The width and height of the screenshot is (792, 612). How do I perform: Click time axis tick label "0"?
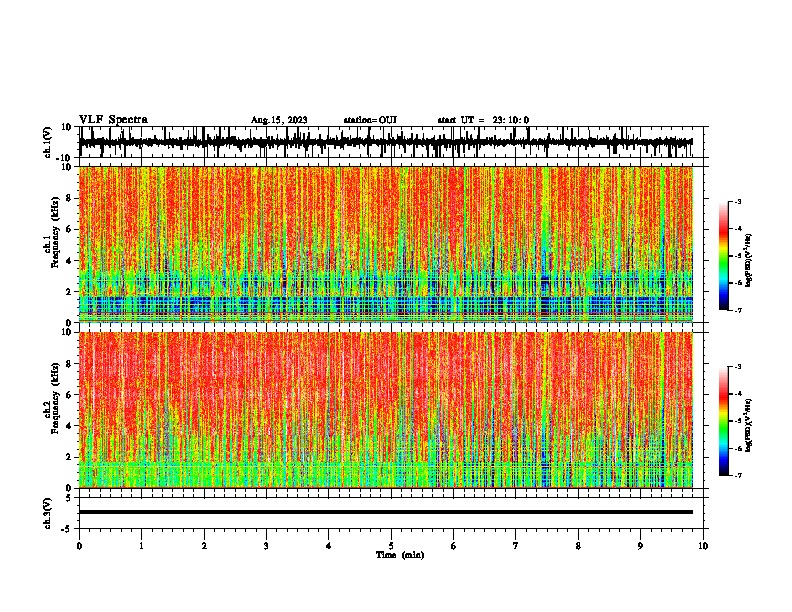pyautogui.click(x=79, y=546)
